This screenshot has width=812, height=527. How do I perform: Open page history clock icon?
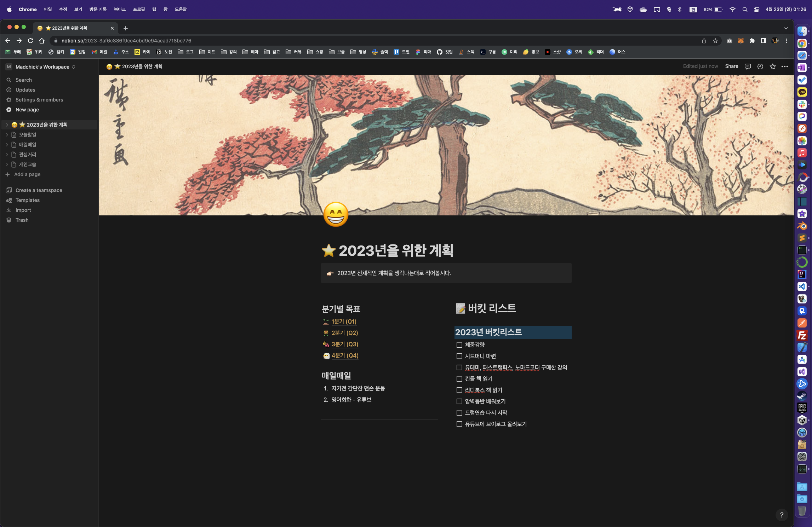[760, 66]
